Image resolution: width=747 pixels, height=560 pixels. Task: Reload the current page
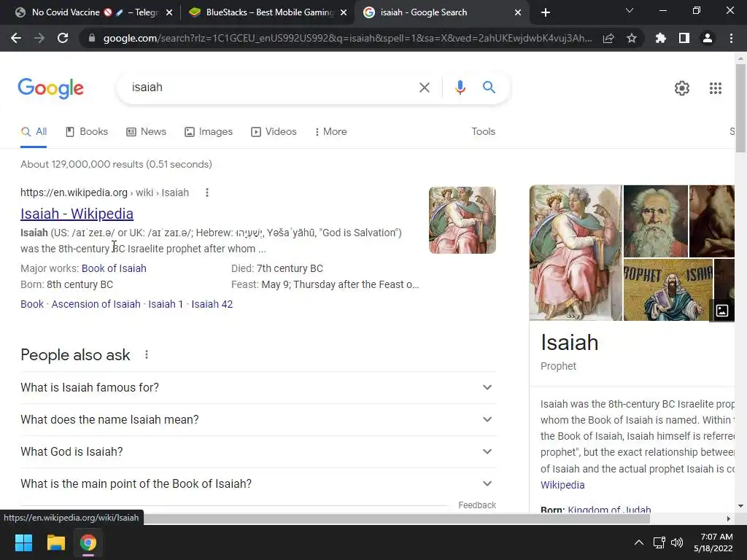pyautogui.click(x=63, y=38)
